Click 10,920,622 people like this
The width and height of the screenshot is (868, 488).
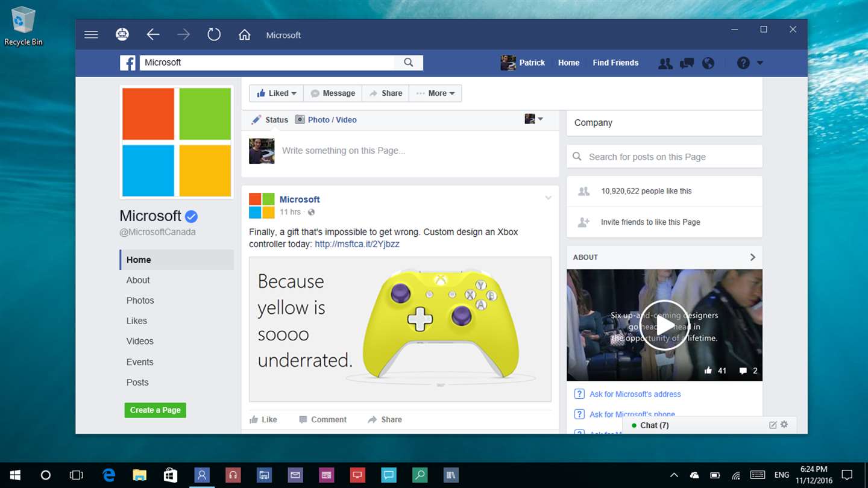point(646,191)
